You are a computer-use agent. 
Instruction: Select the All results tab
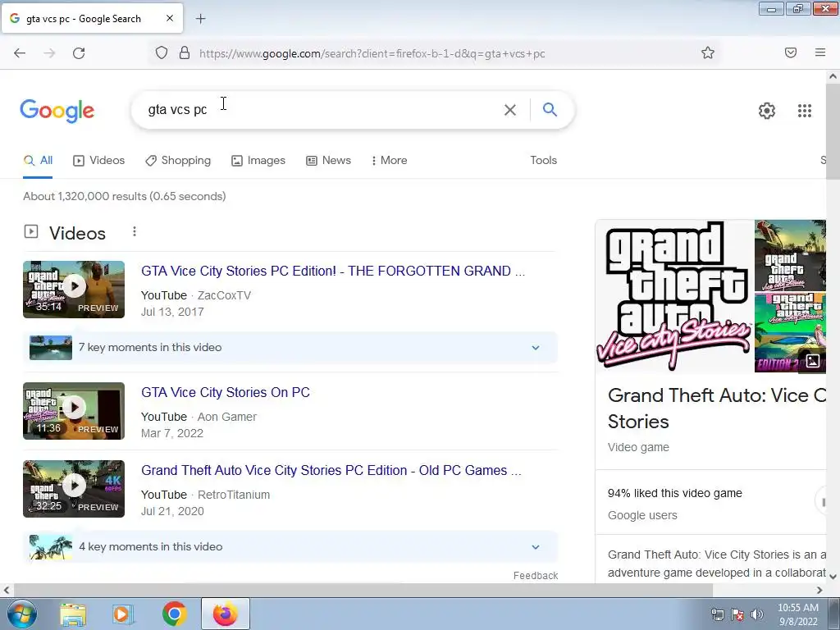click(38, 160)
